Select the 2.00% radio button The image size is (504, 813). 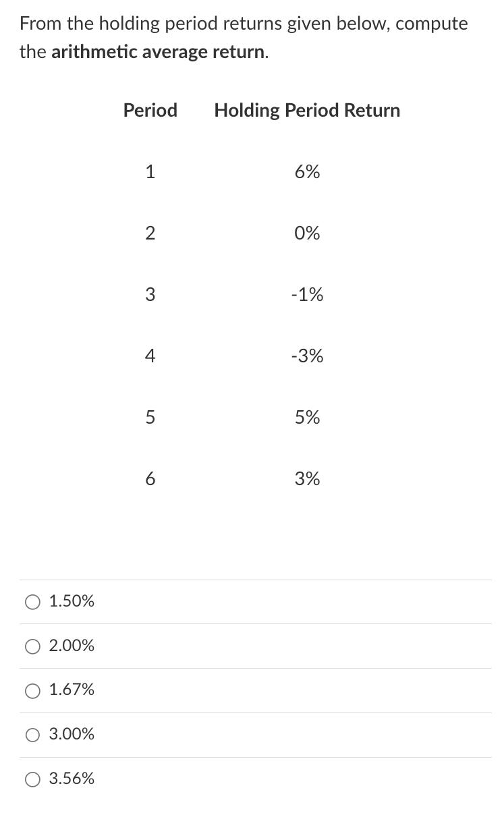[32, 646]
